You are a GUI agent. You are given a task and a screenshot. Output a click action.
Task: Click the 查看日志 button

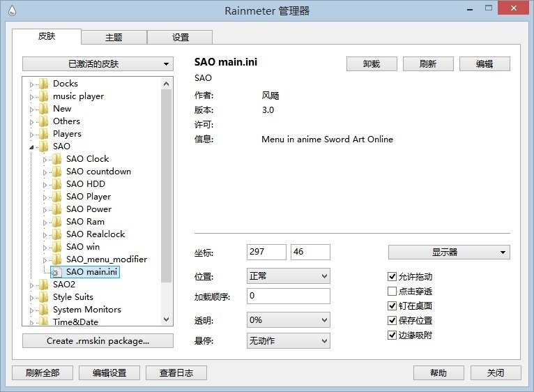[176, 373]
